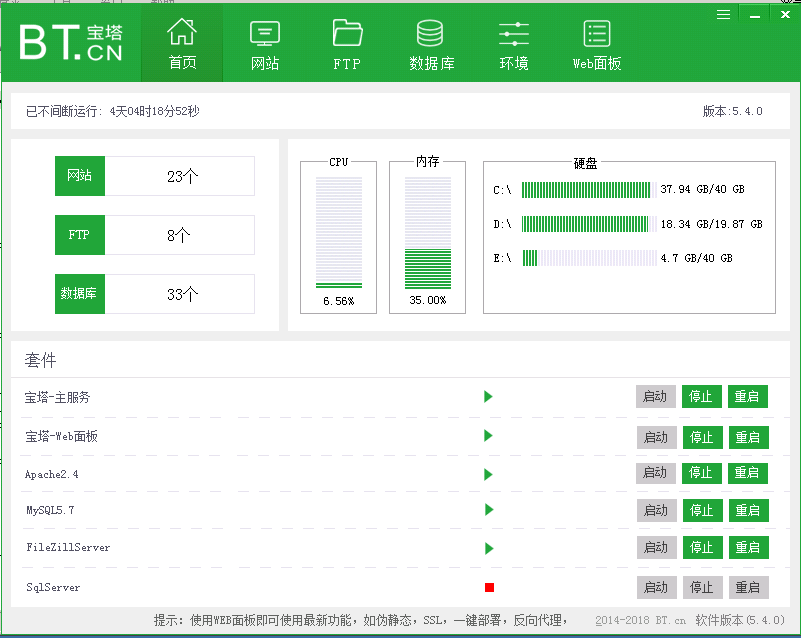801x638 pixels.
Task: Click the 18.34 GB/19.87 GB disk text
Action: pyautogui.click(x=712, y=224)
